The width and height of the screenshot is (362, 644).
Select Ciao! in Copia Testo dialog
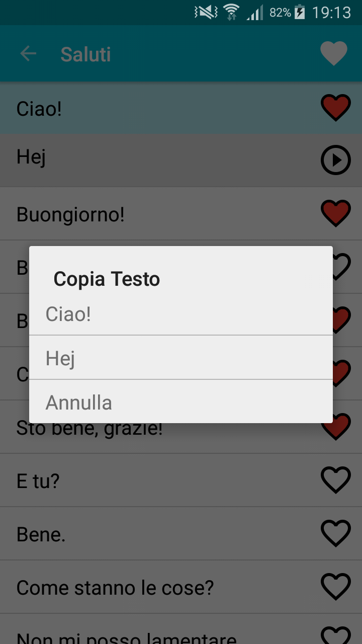181,314
